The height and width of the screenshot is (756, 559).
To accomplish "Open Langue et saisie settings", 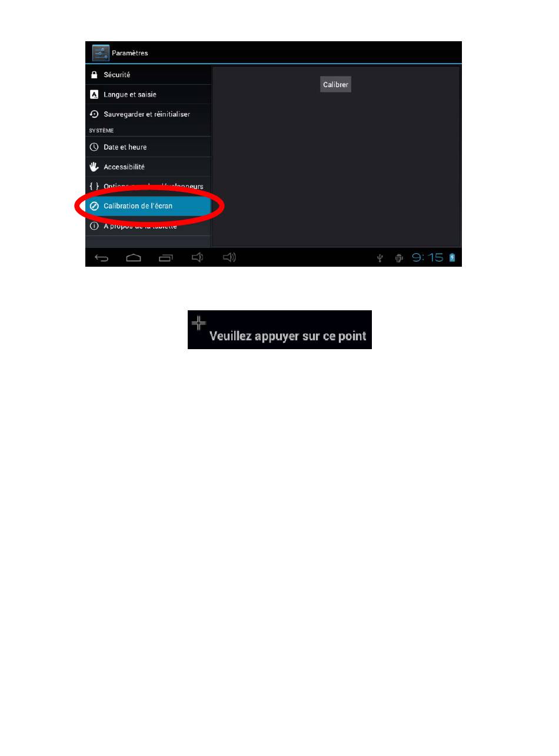I will pos(148,94).
